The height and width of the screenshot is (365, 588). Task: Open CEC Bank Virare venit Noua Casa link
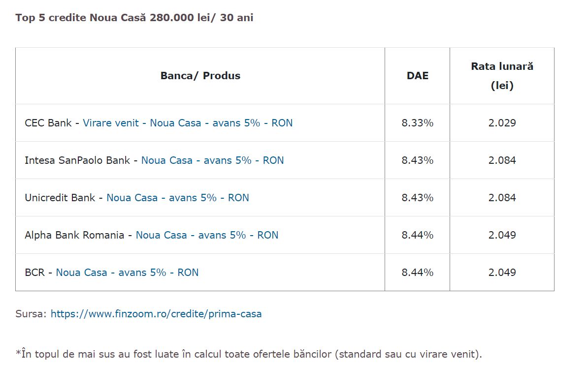[x=188, y=123]
